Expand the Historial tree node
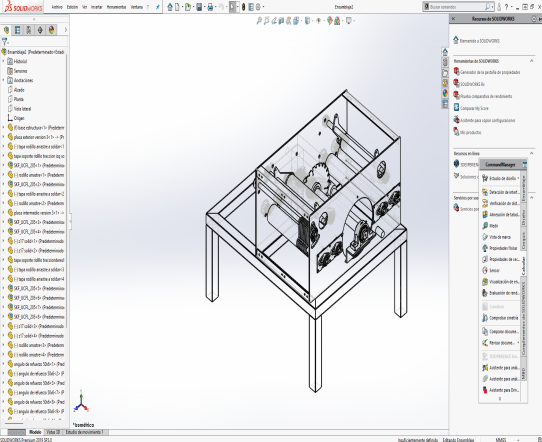 tap(4, 61)
